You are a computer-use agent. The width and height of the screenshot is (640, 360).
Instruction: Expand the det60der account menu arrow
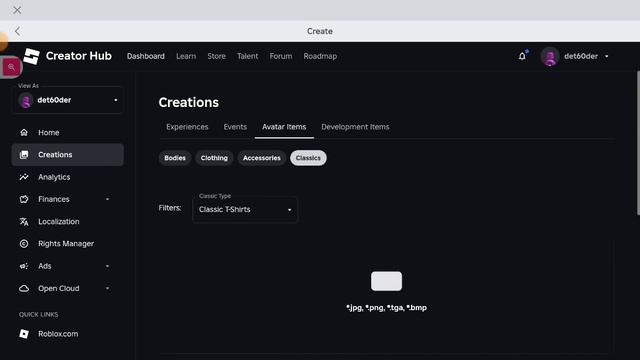pos(607,56)
